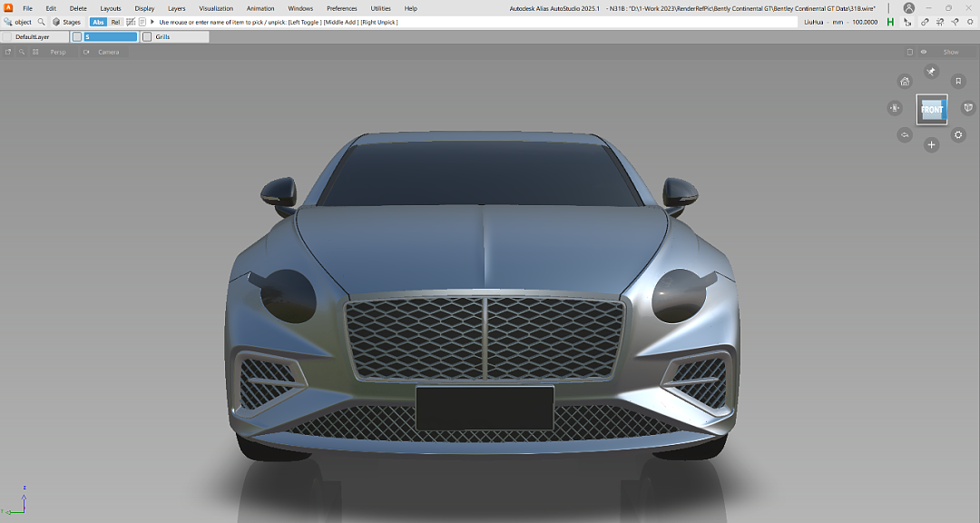Select the highlighted layer S
This screenshot has height=523, width=980.
tap(110, 37)
